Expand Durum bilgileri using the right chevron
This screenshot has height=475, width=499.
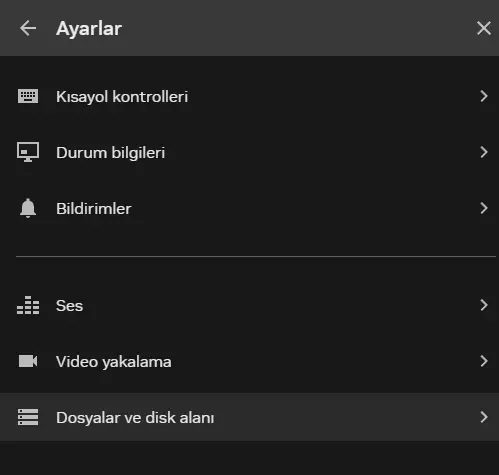(x=484, y=152)
